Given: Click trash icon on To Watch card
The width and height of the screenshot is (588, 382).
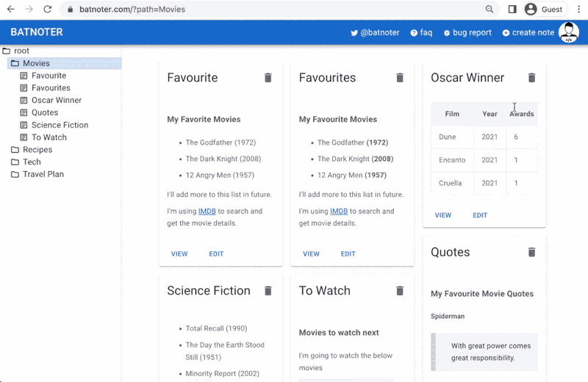Looking at the screenshot, I should [400, 291].
